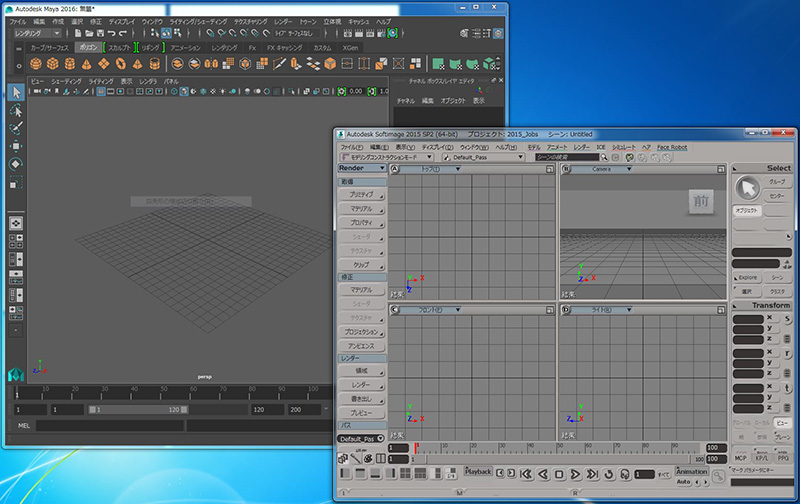Click the Undo arrow in Maya's status line
The image size is (800, 504).
[112, 33]
